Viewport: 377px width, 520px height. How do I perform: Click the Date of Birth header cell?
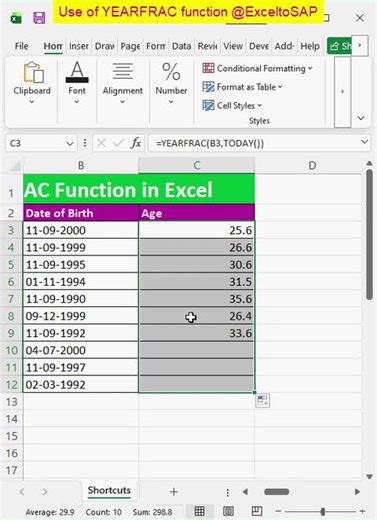coord(81,213)
